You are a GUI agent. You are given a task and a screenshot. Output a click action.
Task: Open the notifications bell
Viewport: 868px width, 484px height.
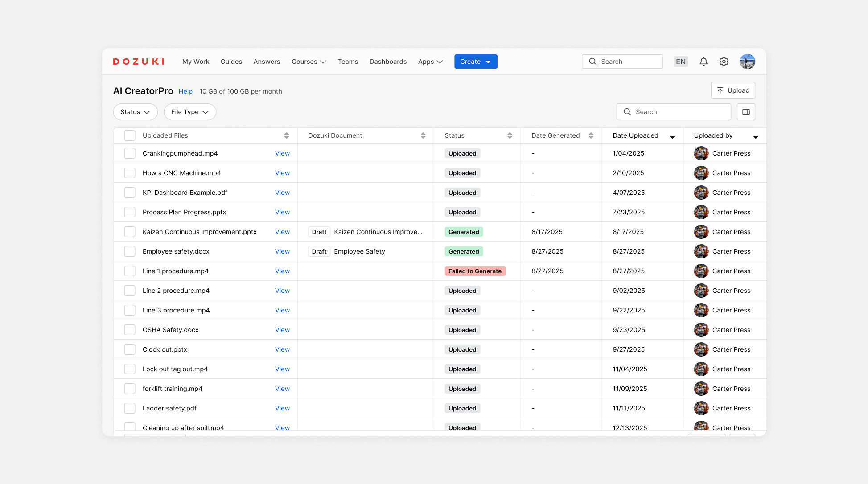click(703, 62)
